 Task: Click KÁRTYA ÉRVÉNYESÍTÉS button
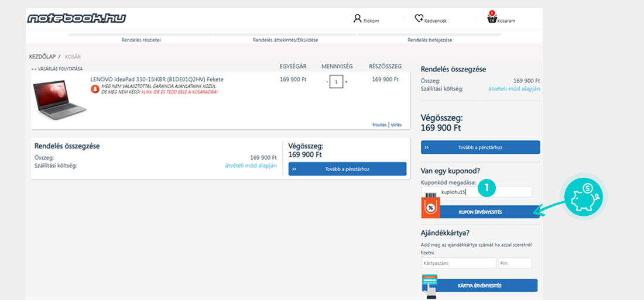[479, 285]
